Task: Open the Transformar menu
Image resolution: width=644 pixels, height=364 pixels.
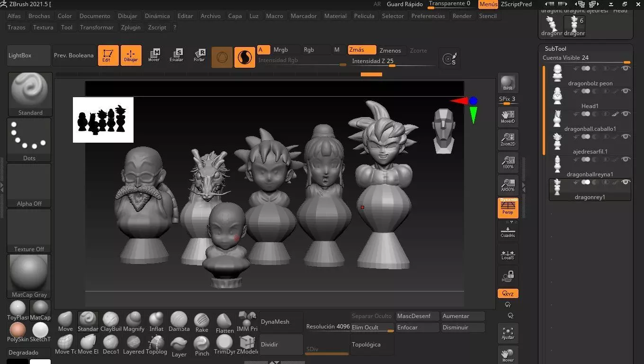Action: click(97, 27)
